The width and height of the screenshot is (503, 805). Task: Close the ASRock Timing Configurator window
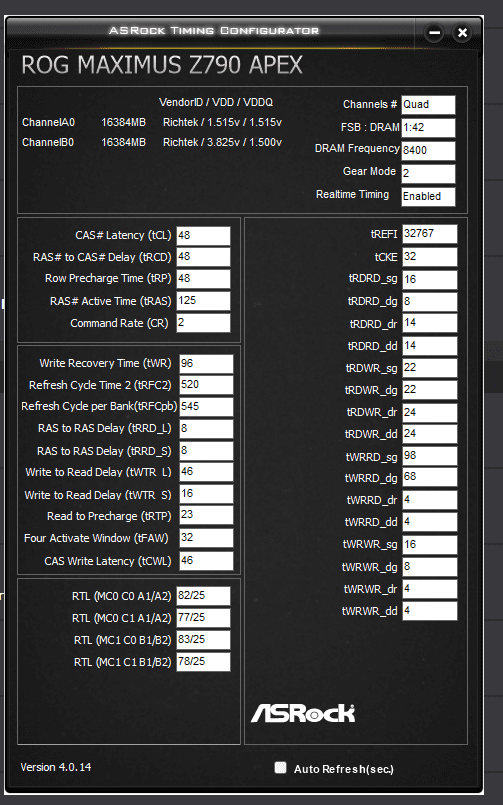462,33
